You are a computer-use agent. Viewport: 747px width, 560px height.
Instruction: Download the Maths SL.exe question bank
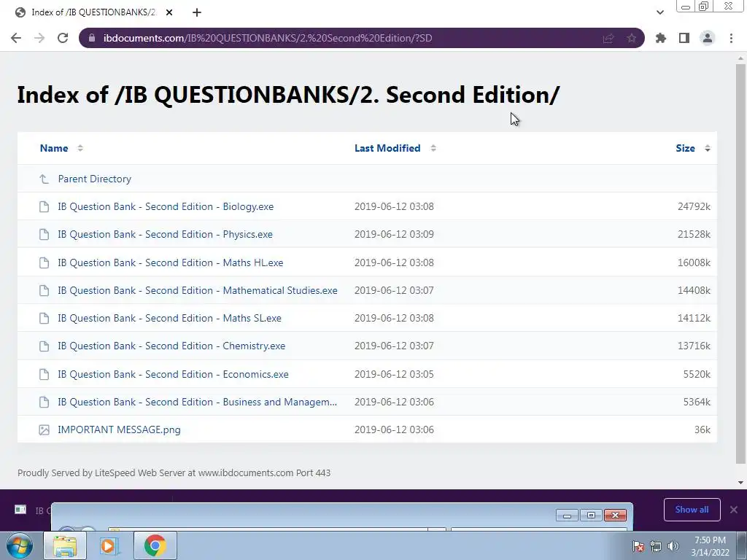(x=169, y=318)
